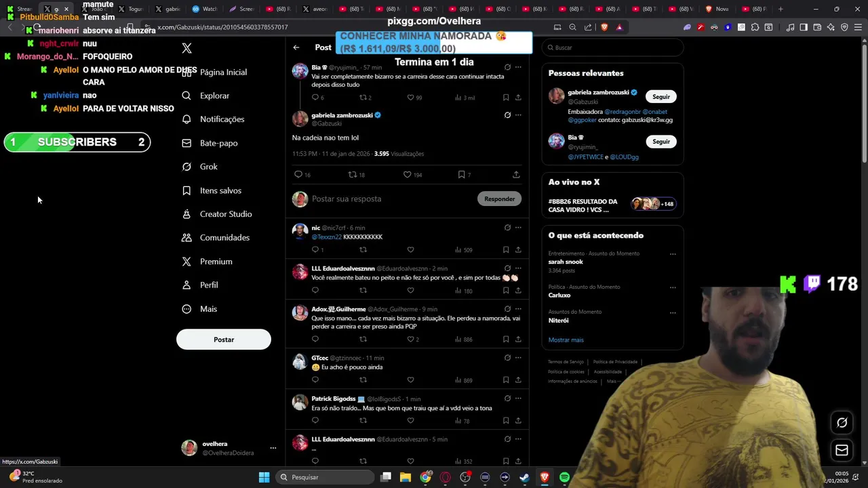The width and height of the screenshot is (868, 488).
Task: Open ovelhera account menu dots
Action: [273, 448]
